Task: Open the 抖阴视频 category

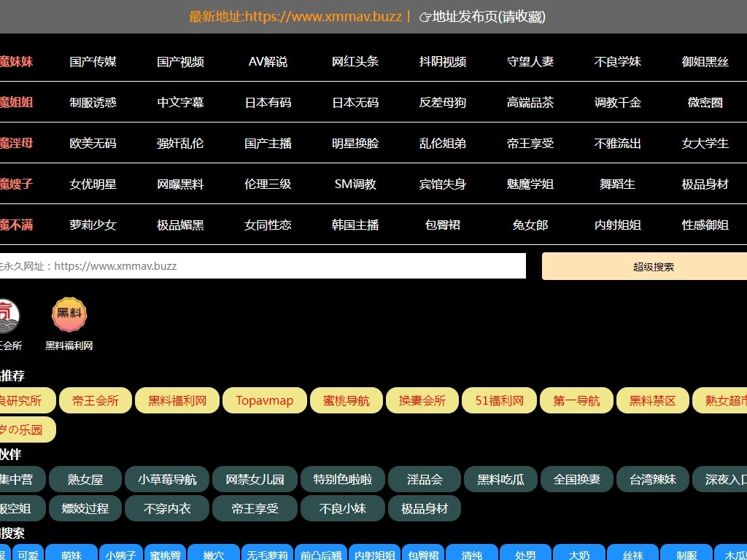Action: (443, 61)
